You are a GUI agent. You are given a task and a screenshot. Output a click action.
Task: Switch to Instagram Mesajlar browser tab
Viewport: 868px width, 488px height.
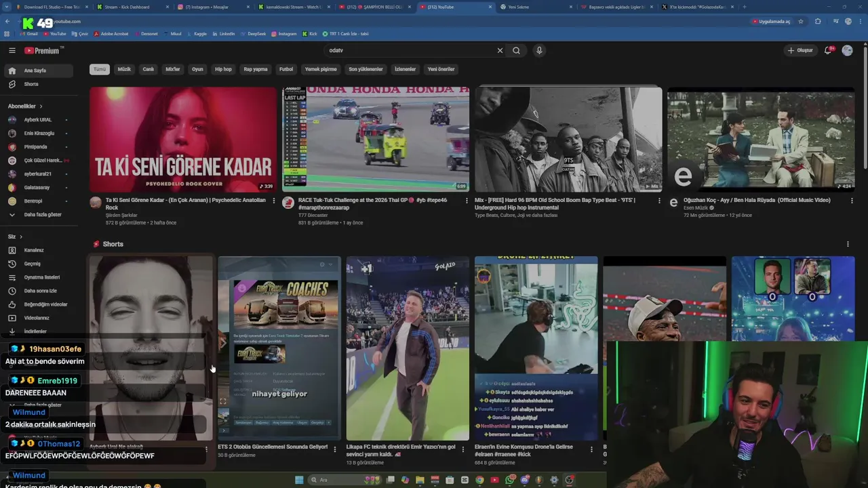coord(212,7)
